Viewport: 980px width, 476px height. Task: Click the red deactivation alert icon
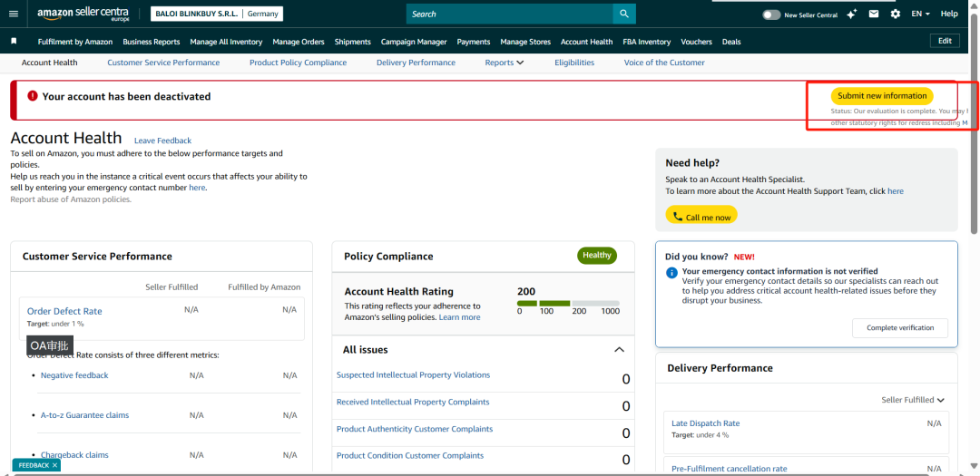tap(33, 96)
